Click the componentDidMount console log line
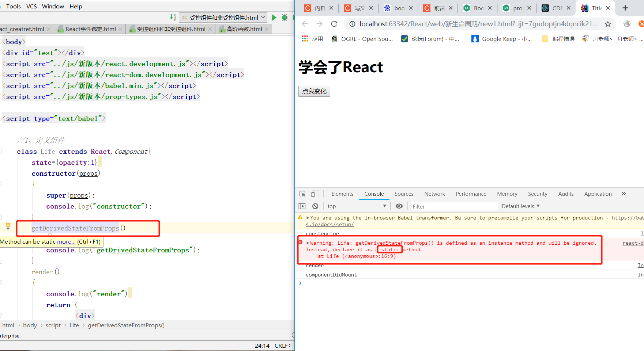This screenshot has height=351, width=644. (x=331, y=275)
